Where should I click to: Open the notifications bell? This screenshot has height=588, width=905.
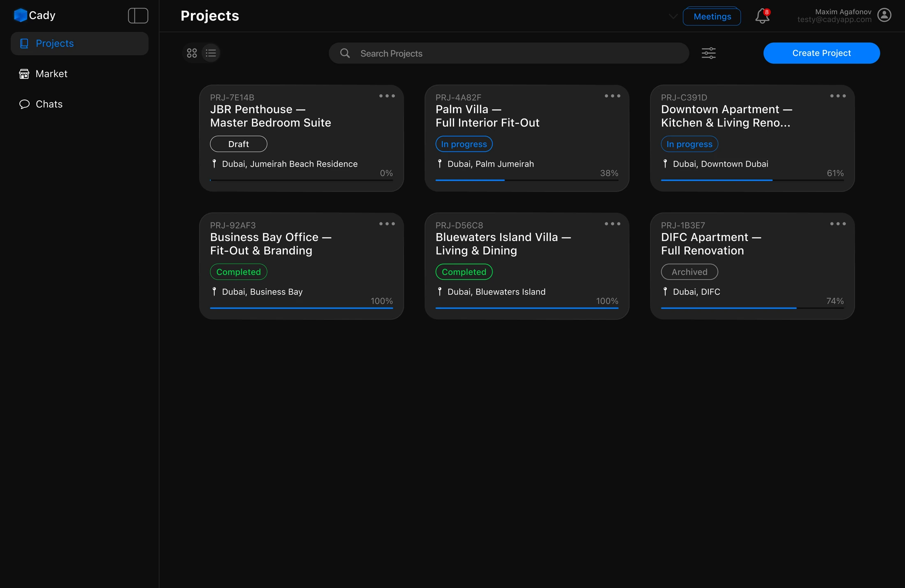[x=762, y=16]
